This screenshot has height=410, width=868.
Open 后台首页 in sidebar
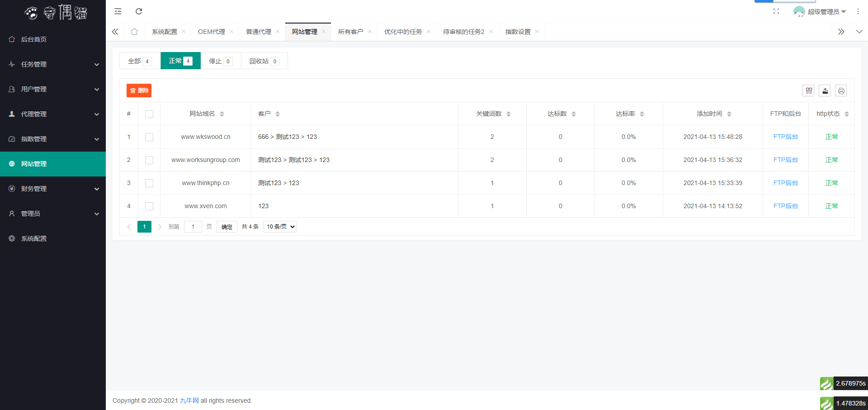(53, 39)
